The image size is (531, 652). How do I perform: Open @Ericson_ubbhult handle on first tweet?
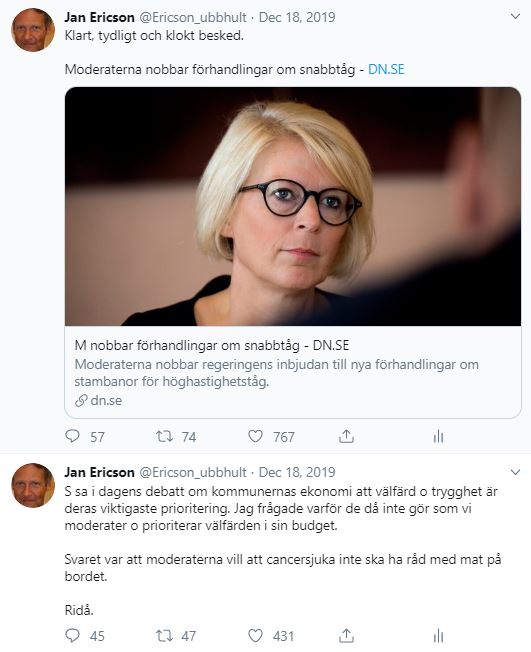pos(193,17)
